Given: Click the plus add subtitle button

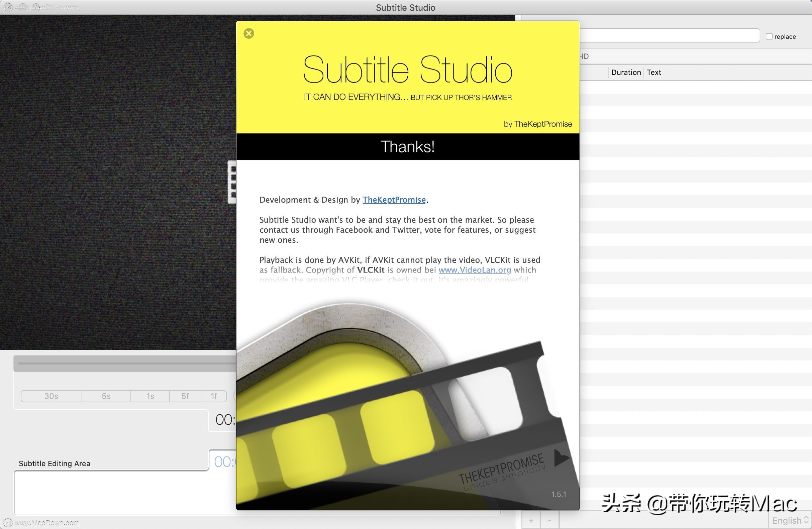Looking at the screenshot, I should tap(531, 521).
